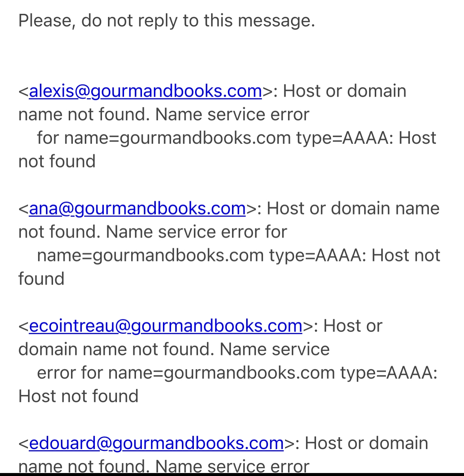Tap the ana@gourmandbooks.com address link
This screenshot has width=464, height=476.
(137, 209)
